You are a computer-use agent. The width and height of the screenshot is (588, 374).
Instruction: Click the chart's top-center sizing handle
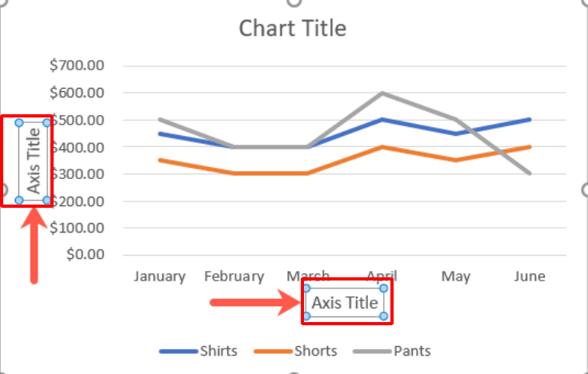point(294,2)
